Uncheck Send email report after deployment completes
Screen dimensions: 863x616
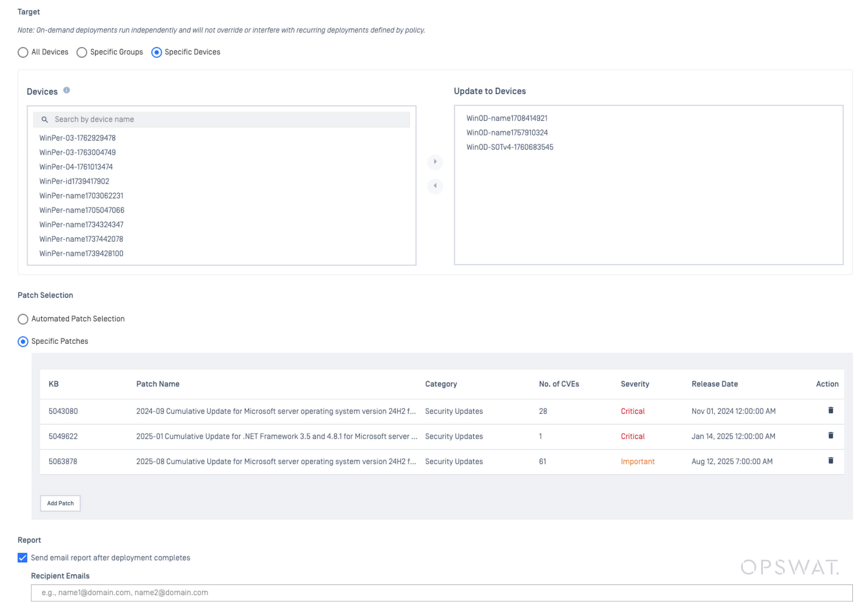(23, 558)
